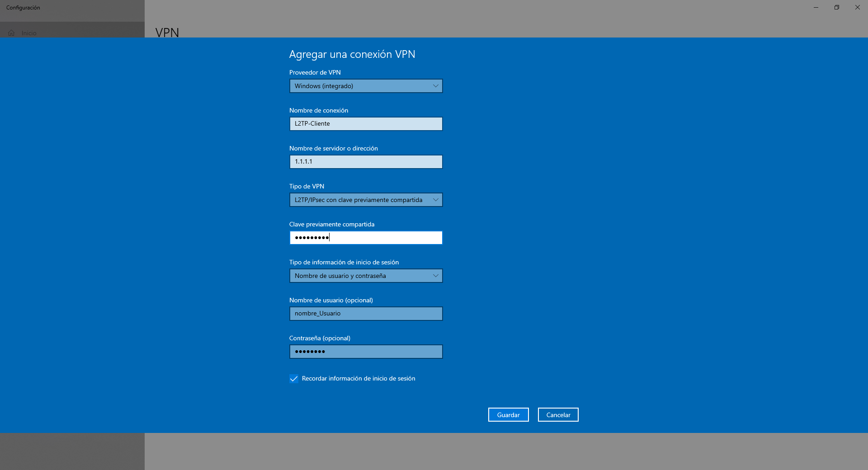Click the Inicio home icon in sidebar
The image size is (868, 470).
[11, 33]
